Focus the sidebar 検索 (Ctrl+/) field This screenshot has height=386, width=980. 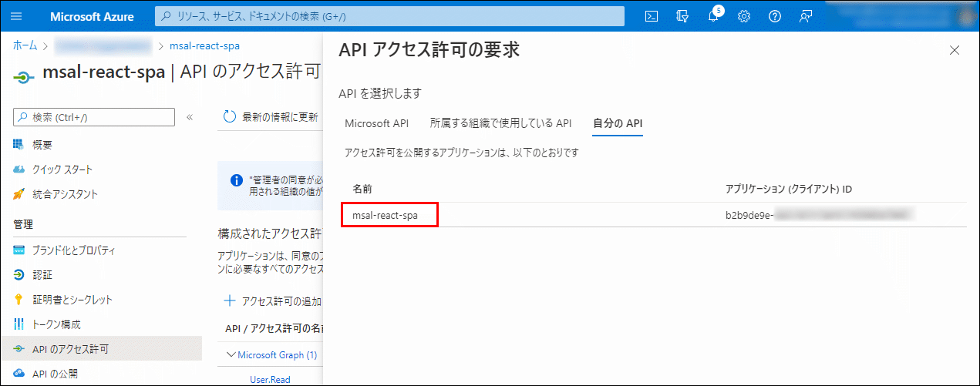94,117
